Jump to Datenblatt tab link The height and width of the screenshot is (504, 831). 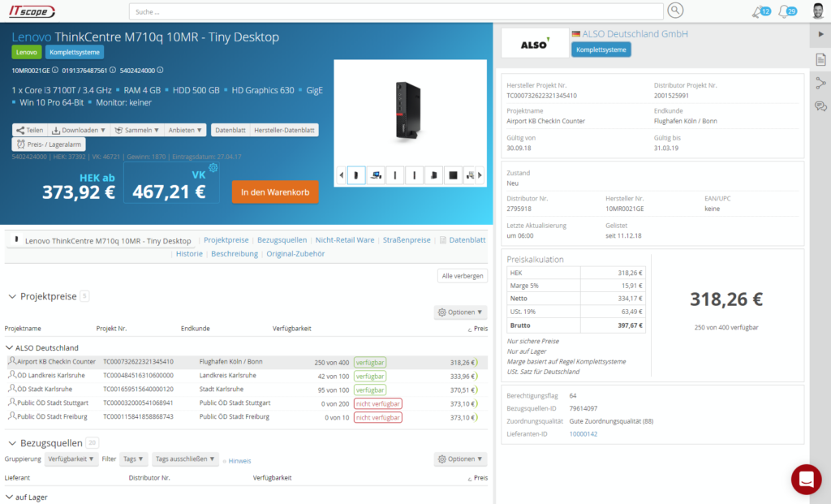(467, 240)
